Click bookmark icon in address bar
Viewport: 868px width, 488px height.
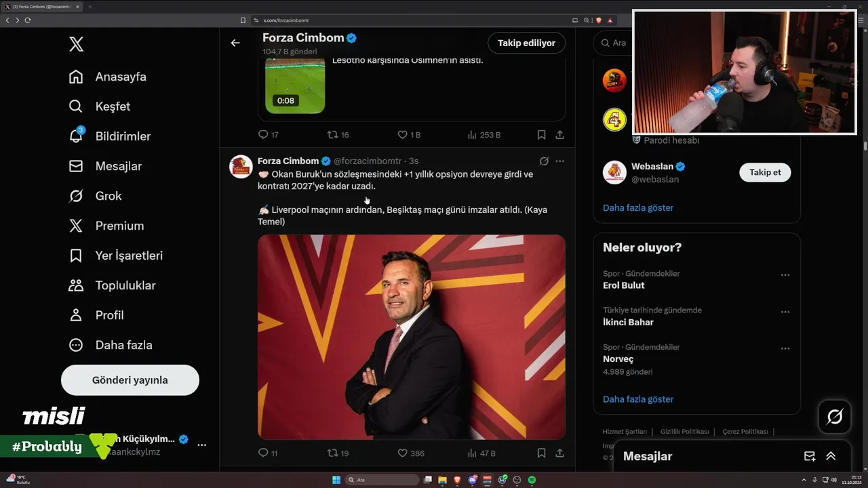click(243, 20)
